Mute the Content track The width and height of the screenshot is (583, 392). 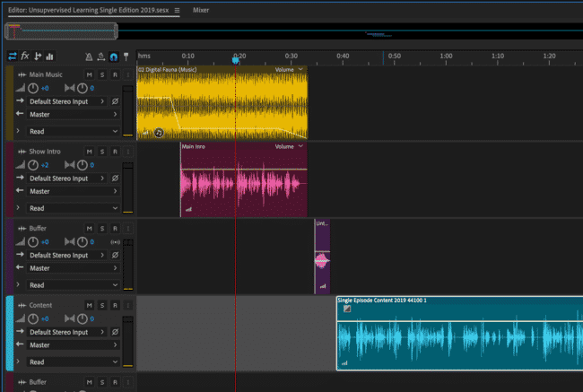[x=89, y=305]
